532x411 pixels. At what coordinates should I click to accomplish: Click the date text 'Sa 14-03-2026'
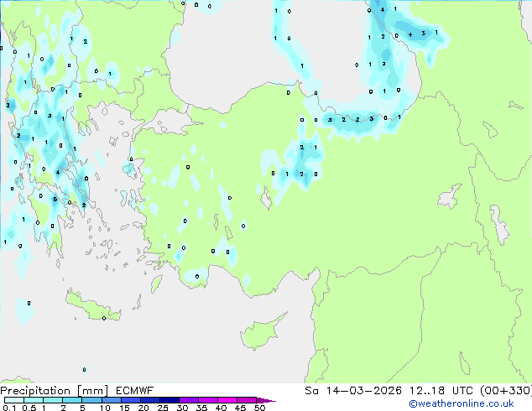pos(353,391)
